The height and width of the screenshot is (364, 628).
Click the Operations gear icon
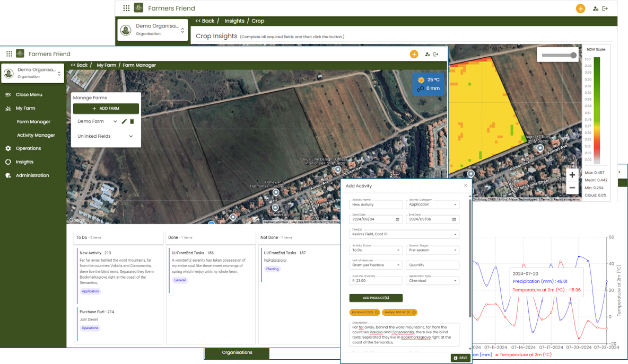[x=8, y=148]
